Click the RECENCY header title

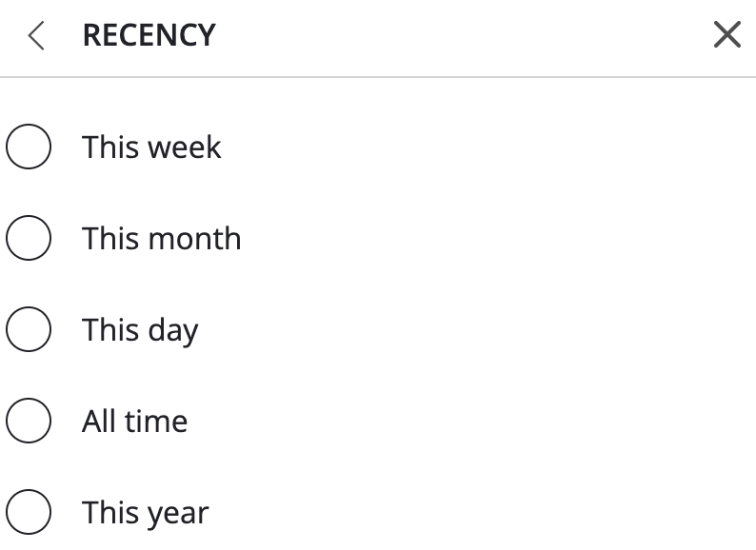[x=149, y=36]
